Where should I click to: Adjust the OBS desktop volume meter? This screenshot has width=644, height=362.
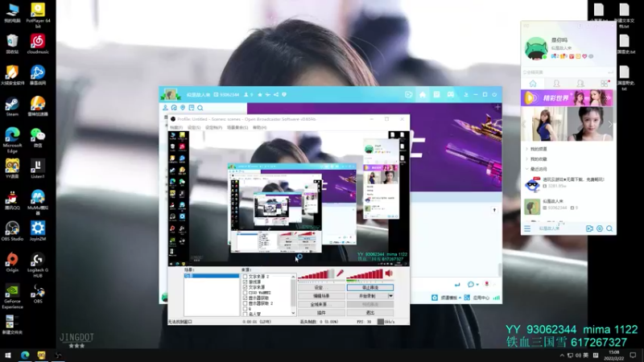click(x=365, y=274)
